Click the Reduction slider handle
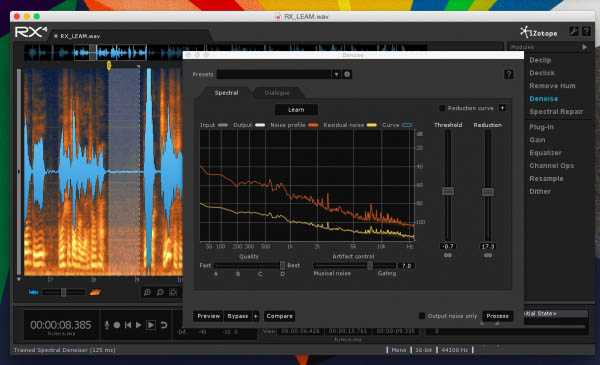The image size is (600, 365). click(x=488, y=191)
